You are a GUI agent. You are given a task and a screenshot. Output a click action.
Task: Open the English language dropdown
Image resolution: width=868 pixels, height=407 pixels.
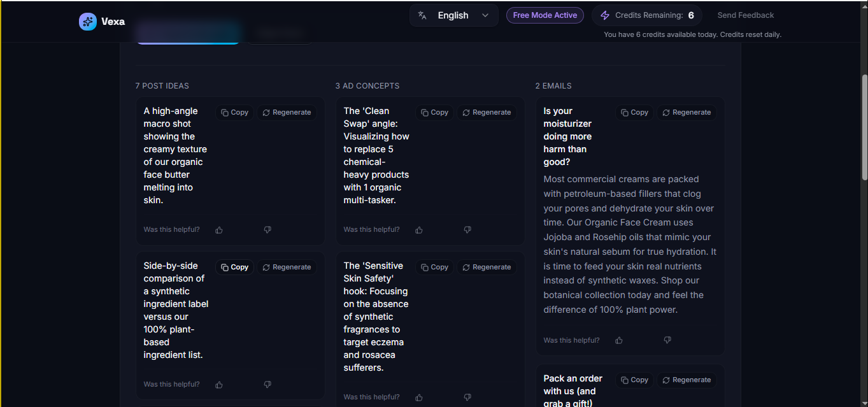click(x=453, y=15)
